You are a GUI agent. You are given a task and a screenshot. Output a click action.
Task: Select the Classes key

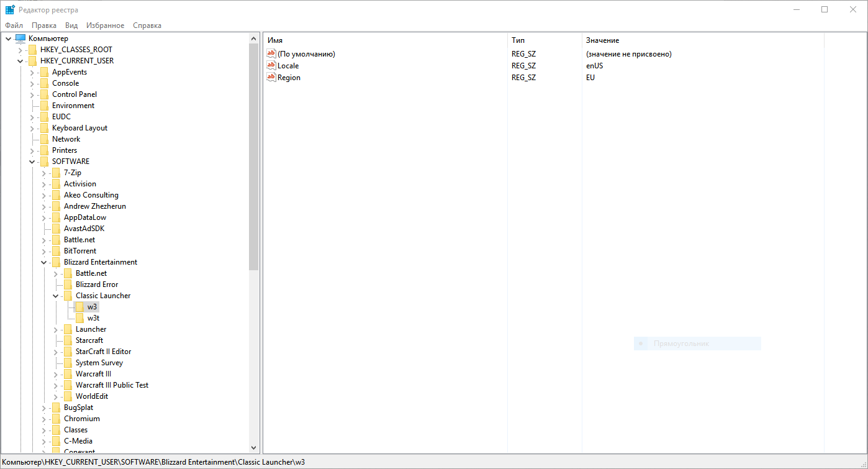76,430
